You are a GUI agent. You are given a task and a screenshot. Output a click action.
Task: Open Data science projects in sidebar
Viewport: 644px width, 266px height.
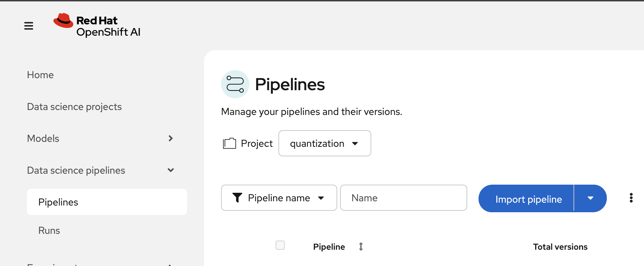(x=74, y=106)
